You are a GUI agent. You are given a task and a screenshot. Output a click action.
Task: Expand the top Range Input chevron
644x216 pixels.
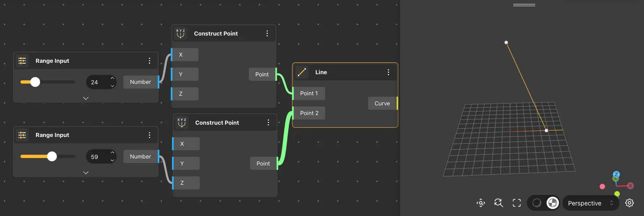(86, 98)
